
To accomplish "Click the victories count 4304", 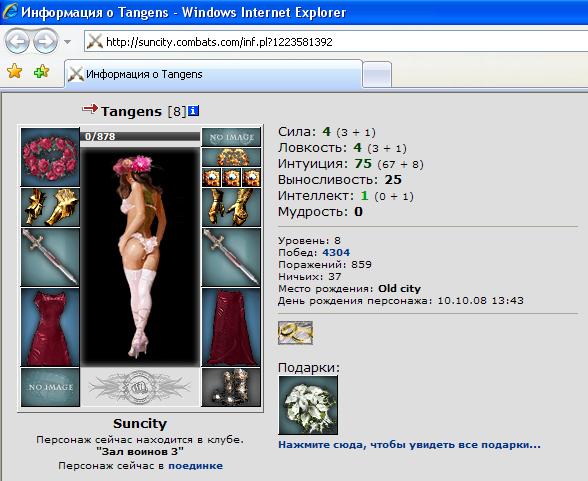I will click(x=336, y=253).
